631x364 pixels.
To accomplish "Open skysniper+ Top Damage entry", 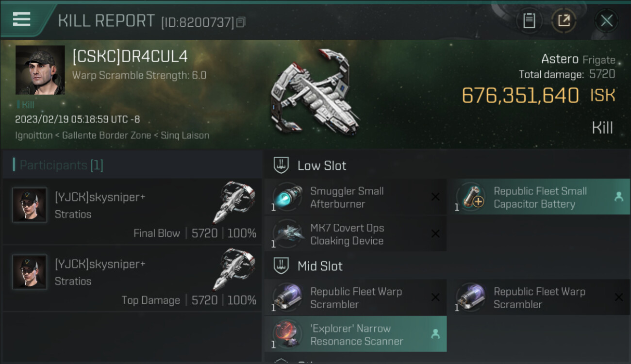I will pyautogui.click(x=132, y=279).
